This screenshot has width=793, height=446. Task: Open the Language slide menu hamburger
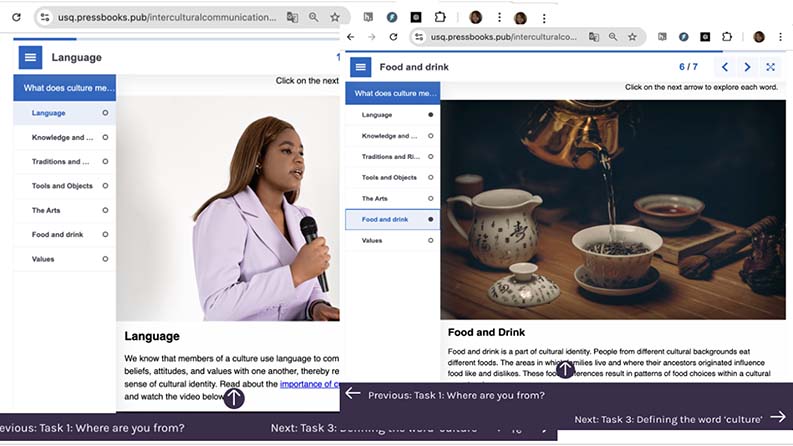(30, 58)
